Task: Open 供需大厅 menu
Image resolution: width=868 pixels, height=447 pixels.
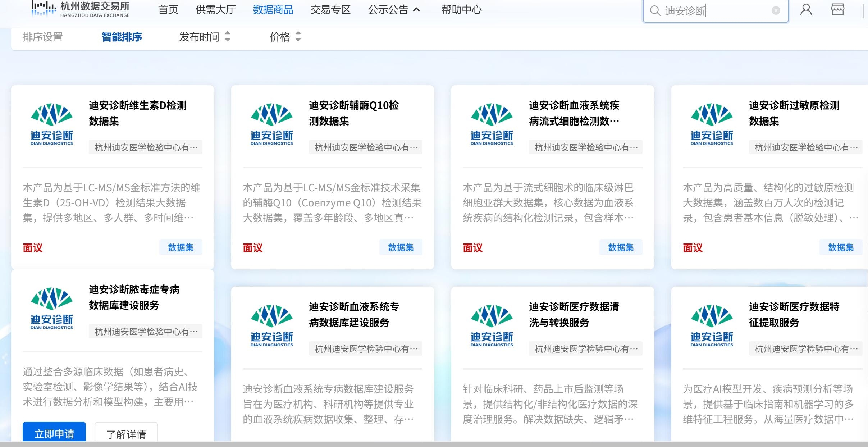Action: 216,10
